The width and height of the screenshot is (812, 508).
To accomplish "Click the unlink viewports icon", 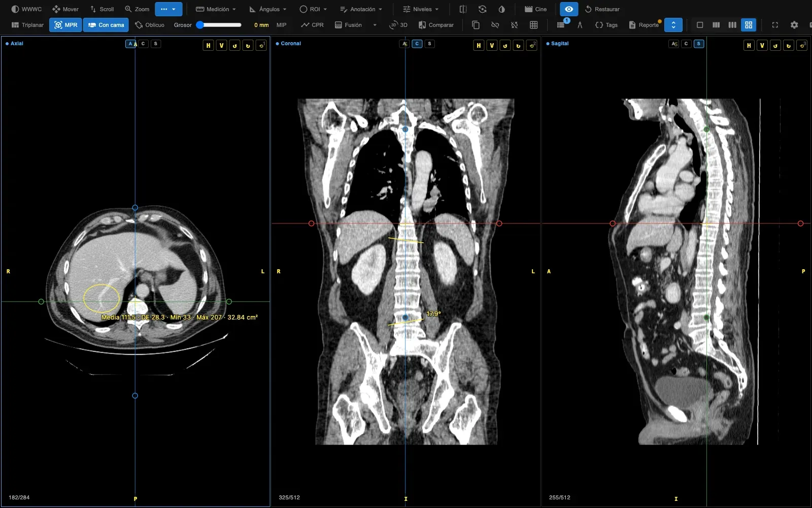I will 495,25.
